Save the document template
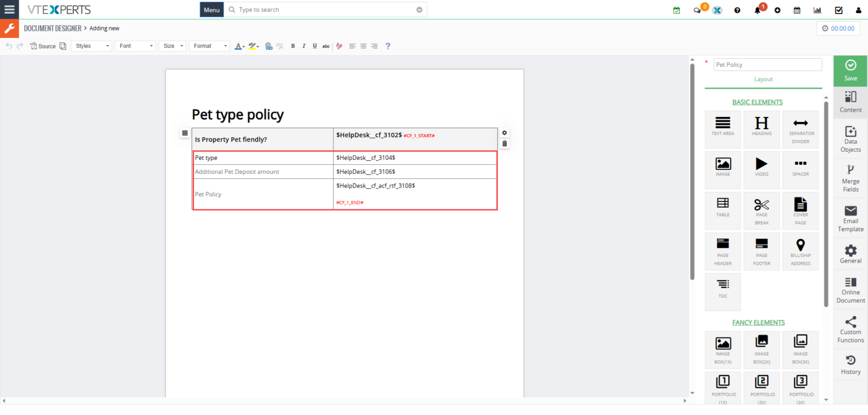Viewport: 868px width, 415px height. click(x=850, y=71)
